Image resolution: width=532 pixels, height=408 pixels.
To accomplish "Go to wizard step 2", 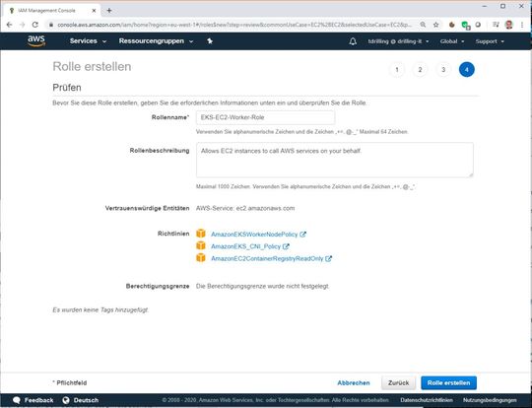I will point(420,70).
